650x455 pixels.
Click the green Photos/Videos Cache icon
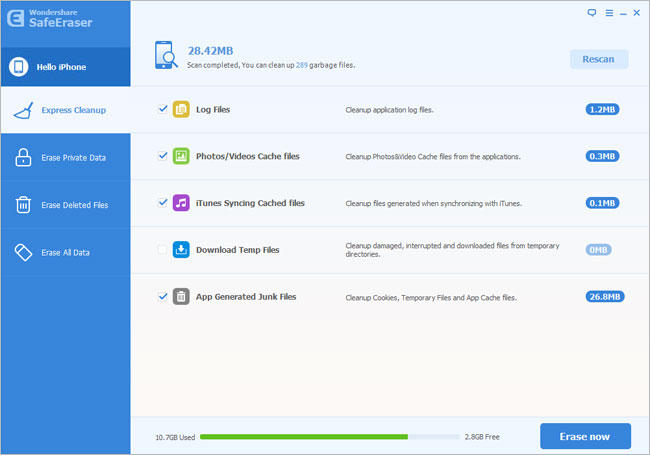[x=181, y=156]
